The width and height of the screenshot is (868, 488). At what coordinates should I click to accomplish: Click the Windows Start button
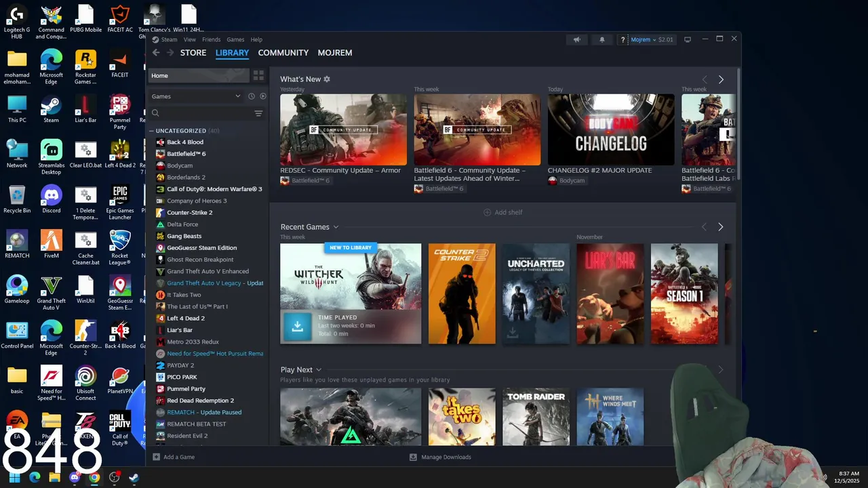(14, 477)
